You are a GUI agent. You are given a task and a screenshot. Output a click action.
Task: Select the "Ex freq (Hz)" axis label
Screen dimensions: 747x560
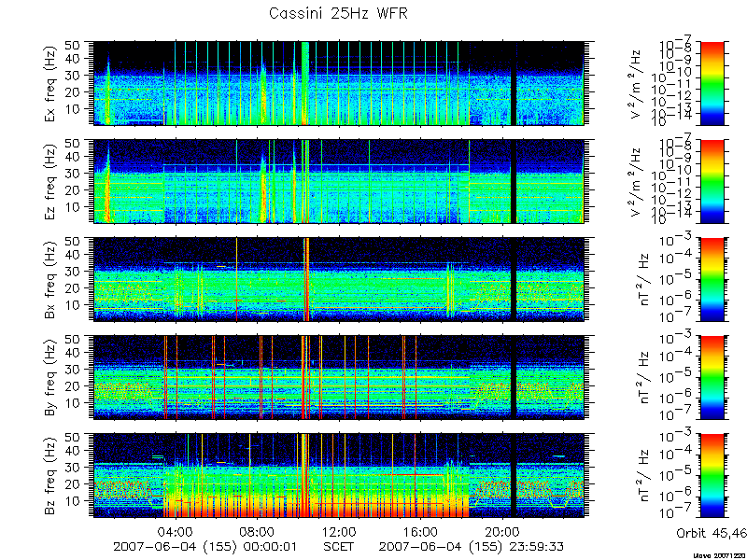point(50,83)
